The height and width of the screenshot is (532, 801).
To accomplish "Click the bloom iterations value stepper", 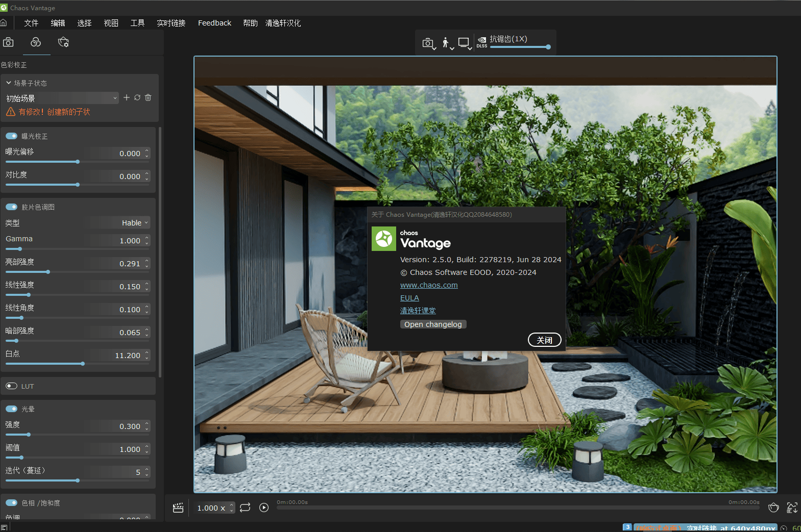I will pyautogui.click(x=147, y=472).
